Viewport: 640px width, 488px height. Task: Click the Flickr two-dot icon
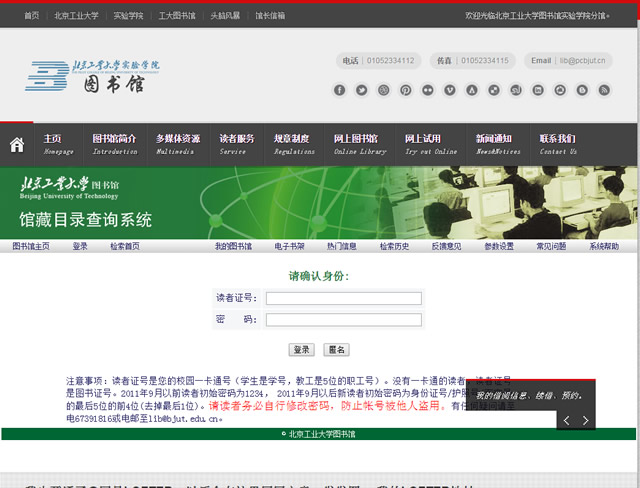(x=428, y=90)
